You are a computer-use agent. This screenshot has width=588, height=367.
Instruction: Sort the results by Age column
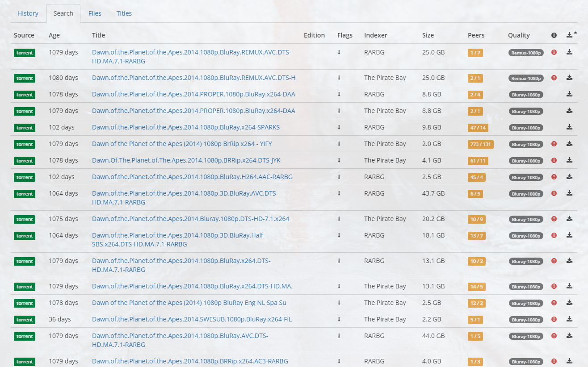[x=54, y=35]
